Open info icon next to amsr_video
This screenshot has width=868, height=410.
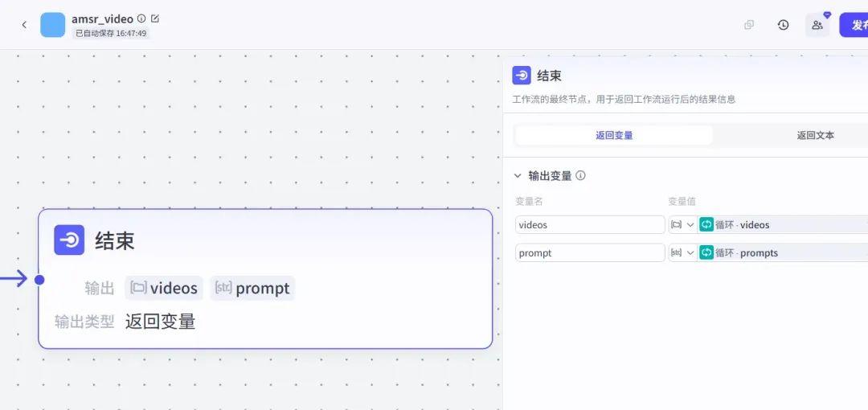(141, 18)
